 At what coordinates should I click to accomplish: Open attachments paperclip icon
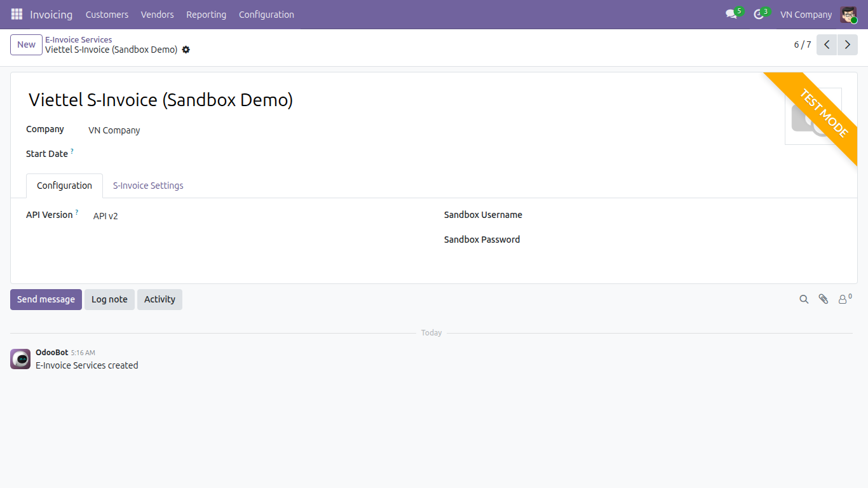click(x=824, y=299)
